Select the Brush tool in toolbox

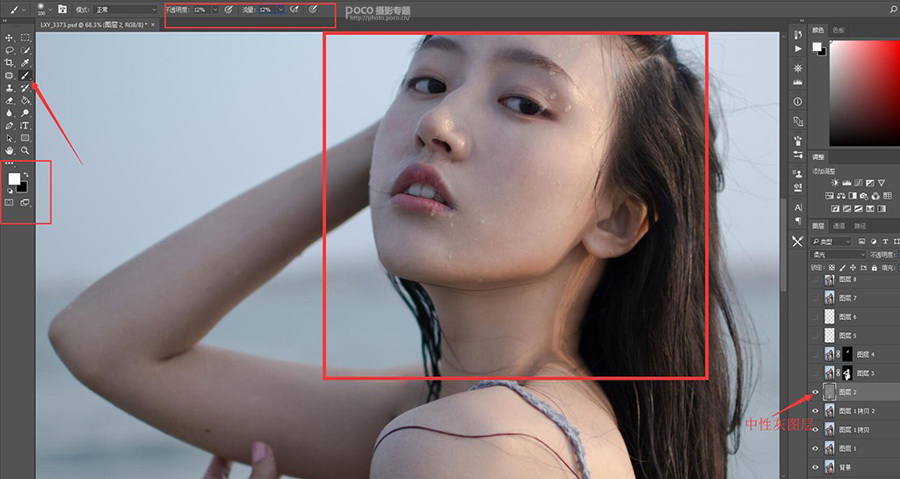pyautogui.click(x=25, y=76)
